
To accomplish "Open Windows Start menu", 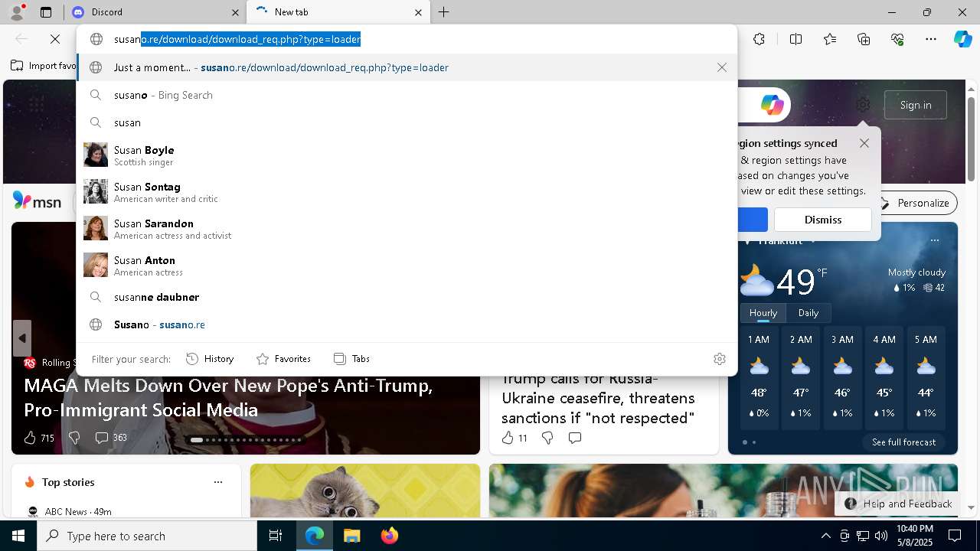I will tap(18, 536).
